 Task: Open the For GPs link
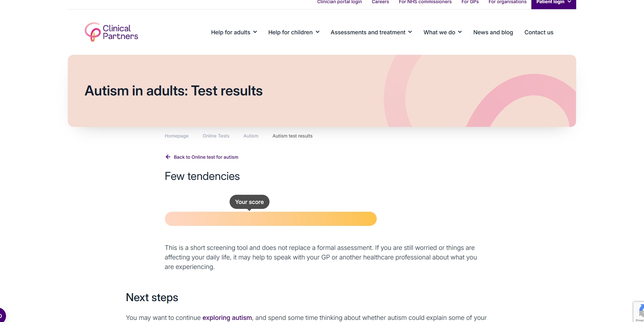[470, 2]
